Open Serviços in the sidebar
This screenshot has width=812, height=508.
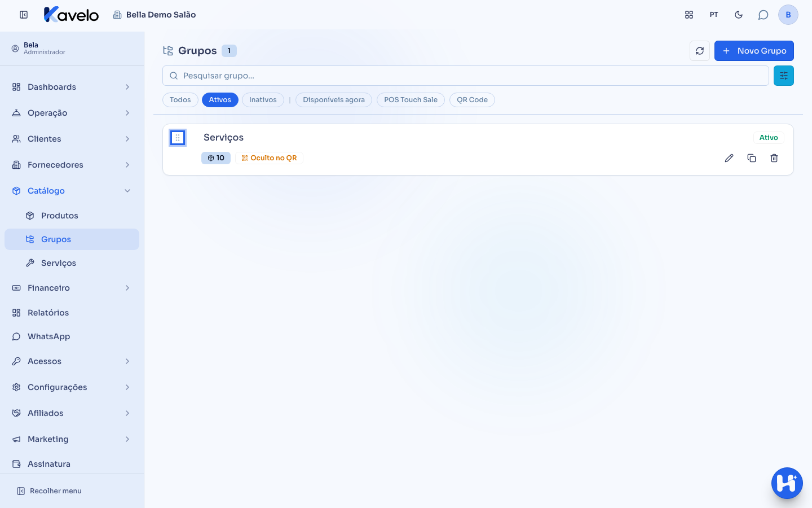point(72,263)
